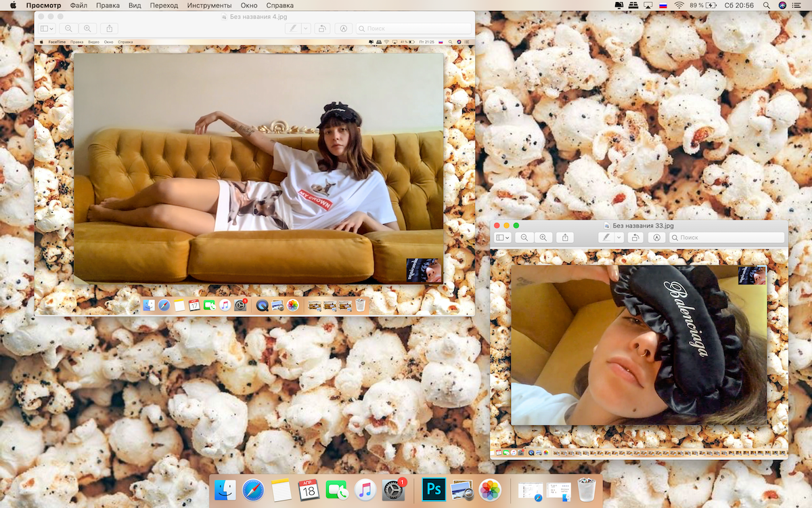The image size is (812, 508).
Task: Open highlight pen options dropdown in the 33.jpg window
Action: (x=618, y=238)
